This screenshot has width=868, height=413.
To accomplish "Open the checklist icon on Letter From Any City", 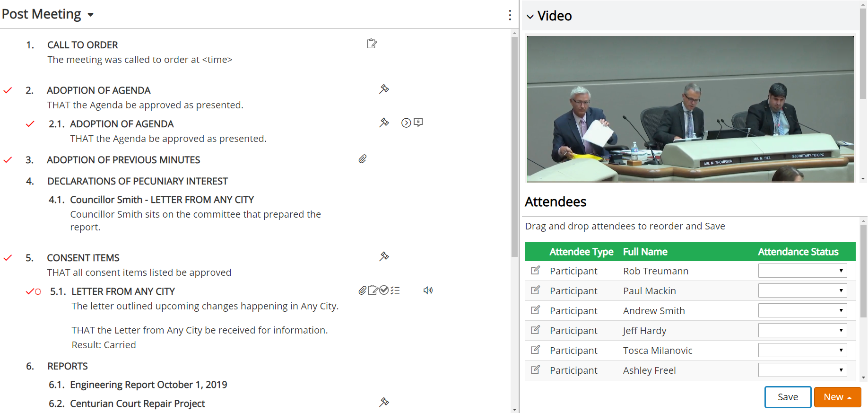I will (395, 290).
